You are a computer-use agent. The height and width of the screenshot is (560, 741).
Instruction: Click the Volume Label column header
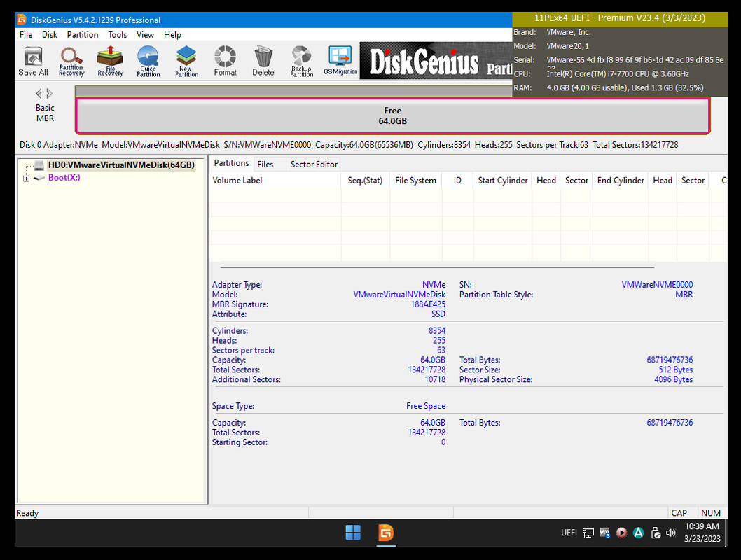[x=275, y=180]
